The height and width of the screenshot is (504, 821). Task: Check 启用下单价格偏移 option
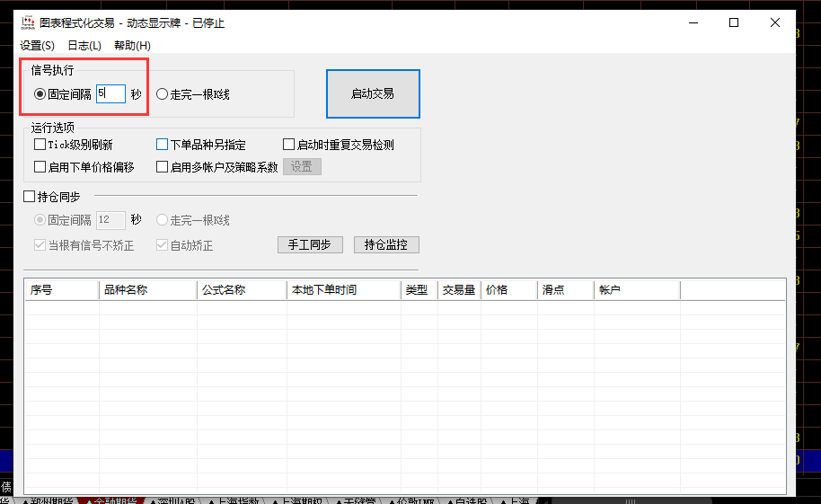pos(40,167)
